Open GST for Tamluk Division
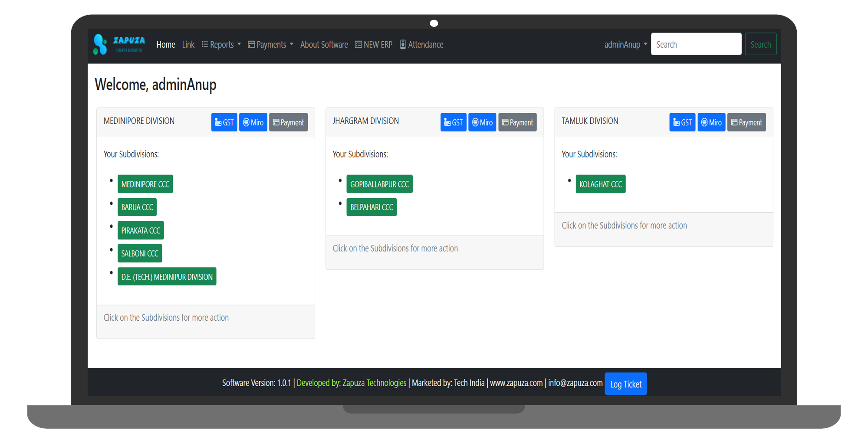The width and height of the screenshot is (868, 437). coord(682,122)
